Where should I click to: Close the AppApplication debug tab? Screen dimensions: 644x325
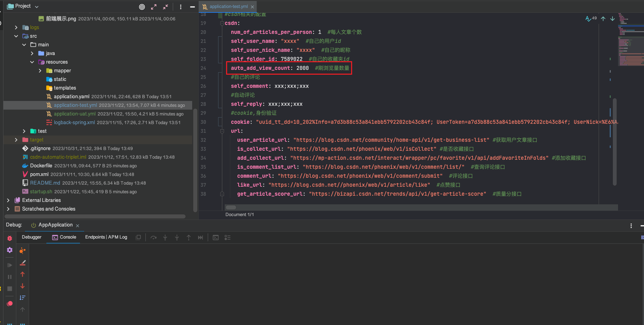click(78, 225)
